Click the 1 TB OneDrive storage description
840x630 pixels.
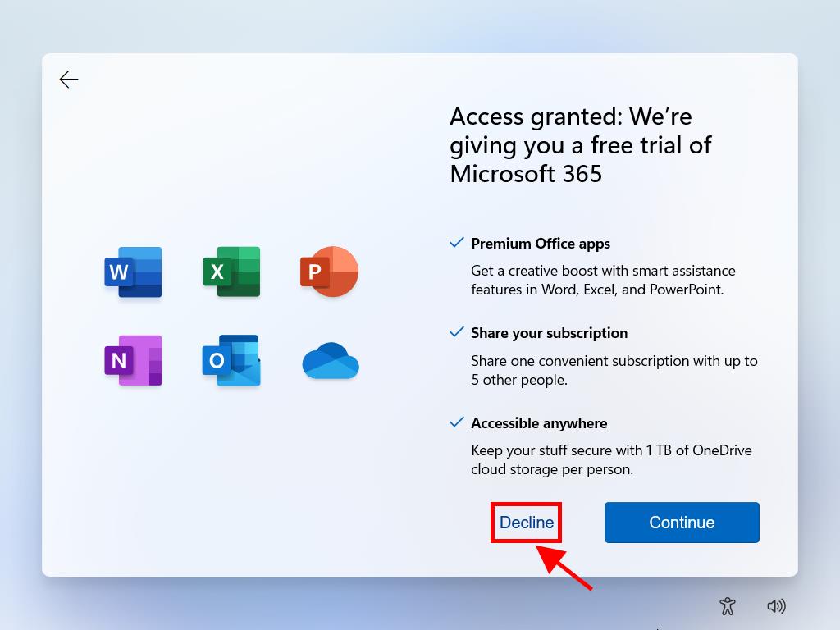click(x=610, y=459)
